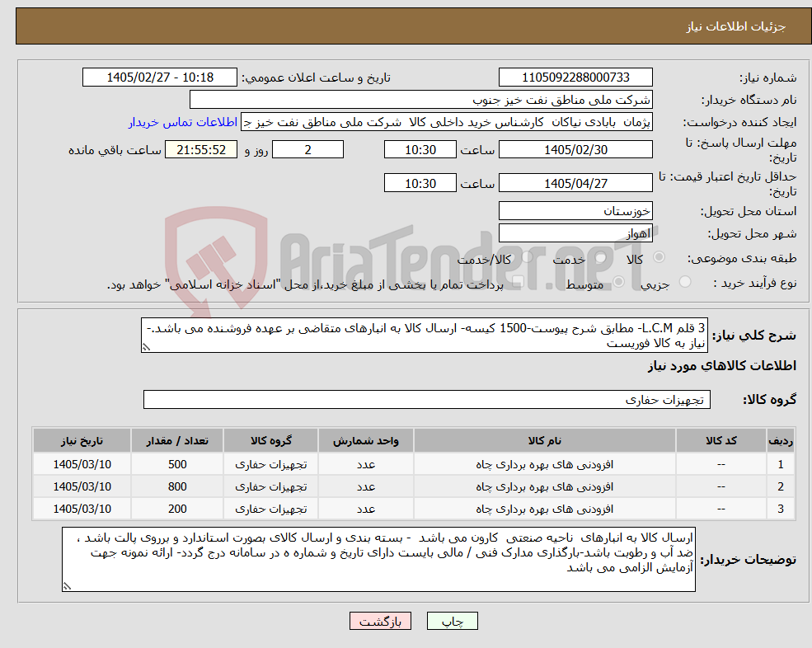Click quantity 500 in row 1
This screenshot has height=648, width=812.
pyautogui.click(x=177, y=464)
